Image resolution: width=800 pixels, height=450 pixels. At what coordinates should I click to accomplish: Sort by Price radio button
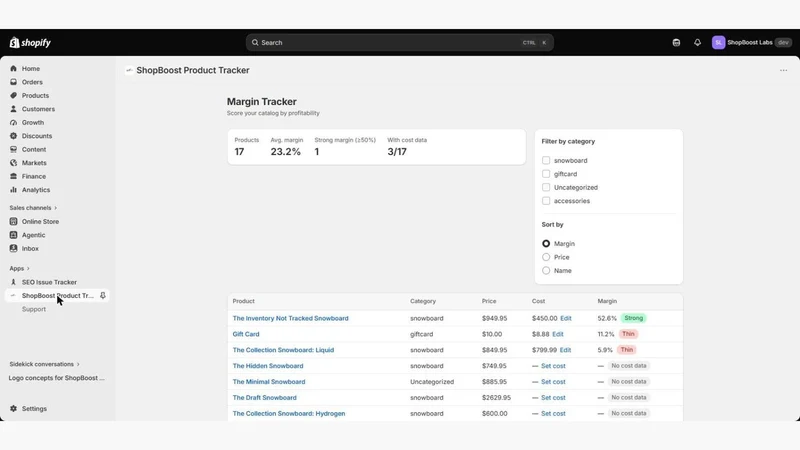click(x=546, y=257)
